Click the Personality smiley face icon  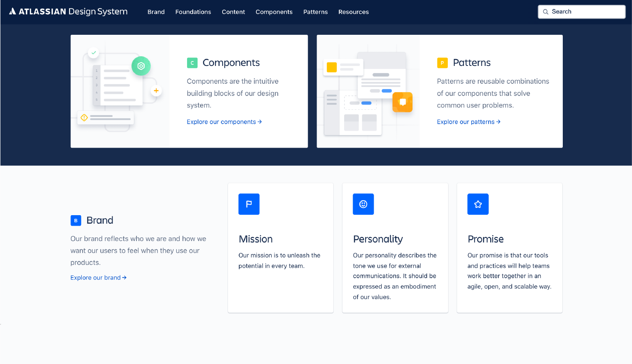point(363,204)
